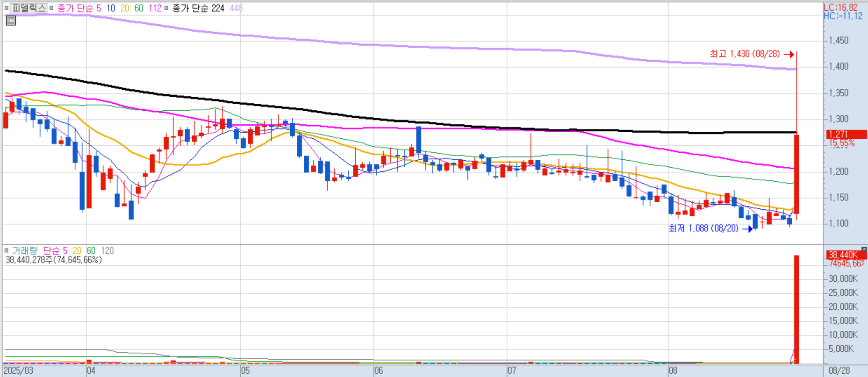
Task: Click the 1,100 price axis label
Action: [x=839, y=224]
